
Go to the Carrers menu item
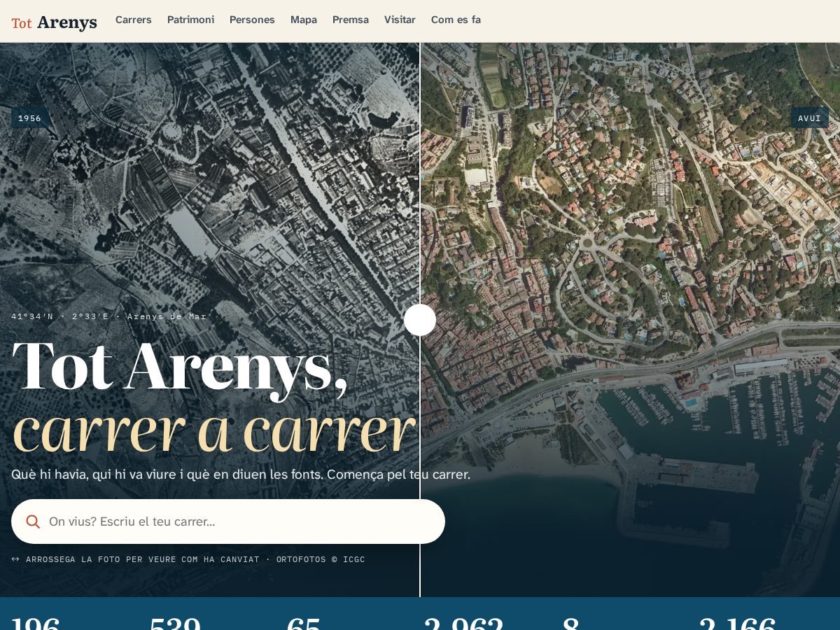[x=134, y=20]
